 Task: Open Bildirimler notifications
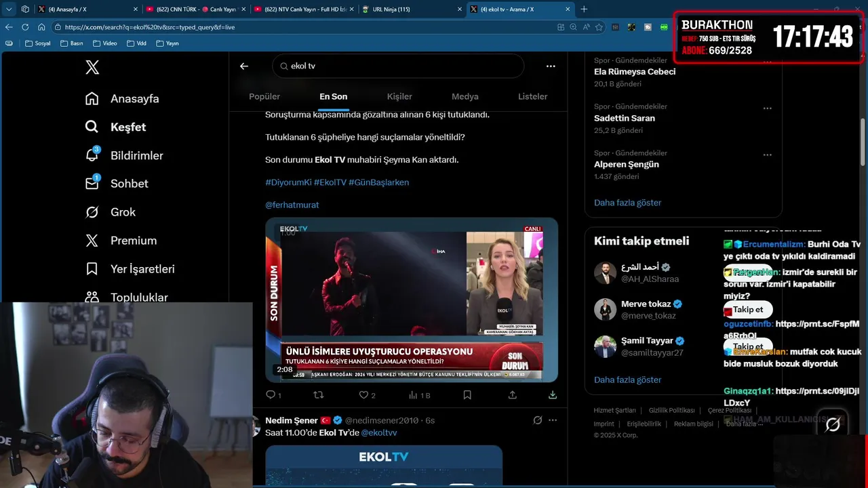tap(124, 155)
